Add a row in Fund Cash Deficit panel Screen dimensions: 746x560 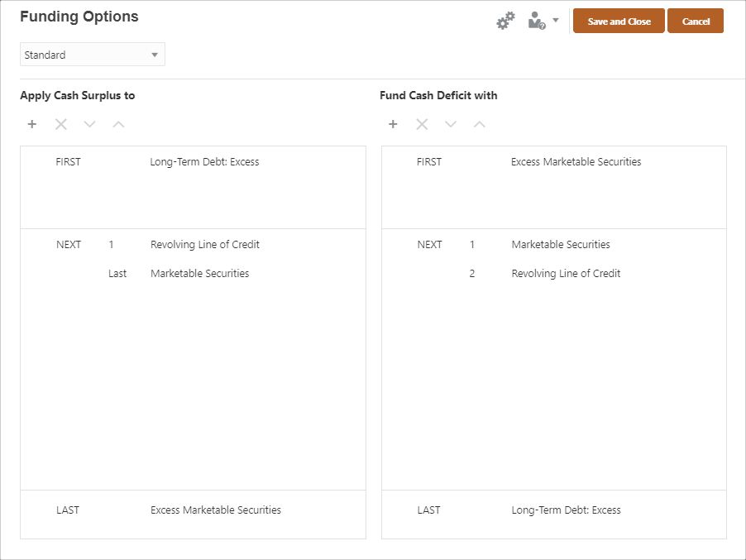tap(393, 123)
